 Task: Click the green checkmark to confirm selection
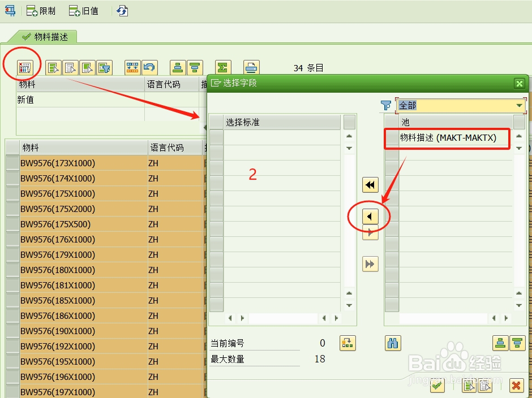click(x=437, y=386)
